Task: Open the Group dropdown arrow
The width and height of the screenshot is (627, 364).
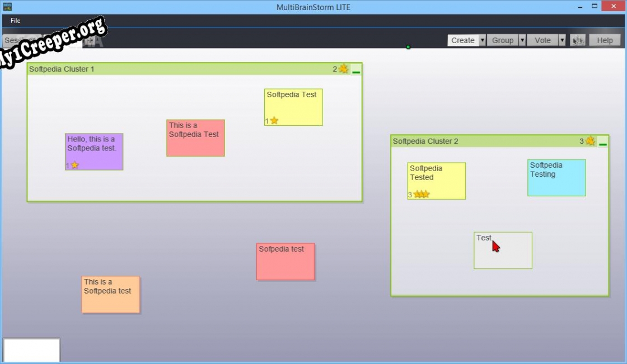Action: [522, 40]
